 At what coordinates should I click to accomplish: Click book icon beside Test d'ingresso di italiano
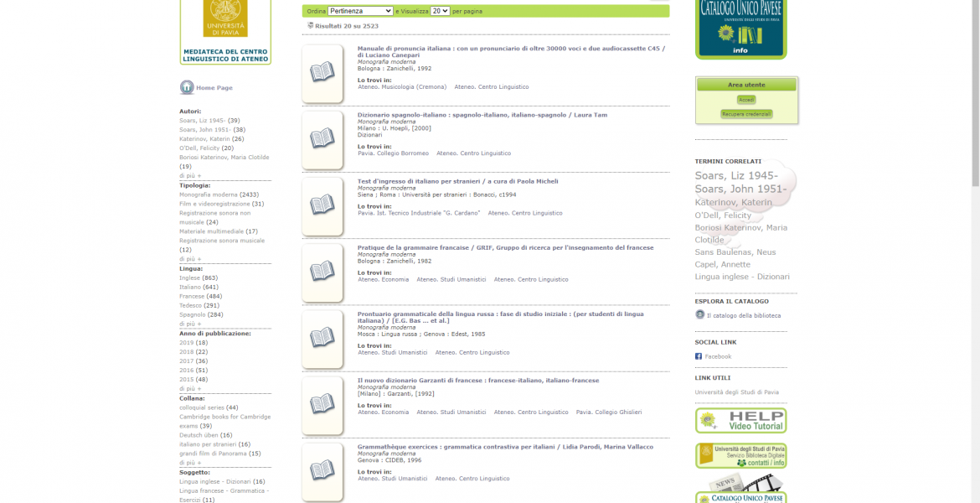coord(322,205)
